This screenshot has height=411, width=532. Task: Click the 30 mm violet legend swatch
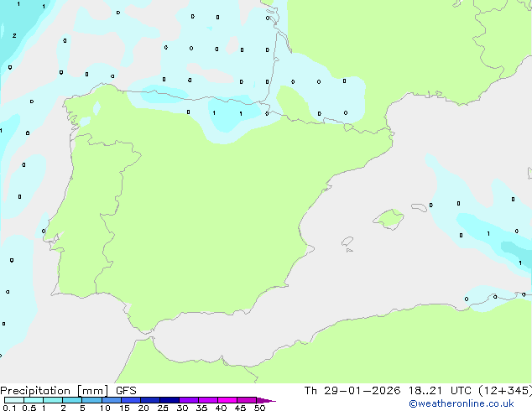[189, 400]
